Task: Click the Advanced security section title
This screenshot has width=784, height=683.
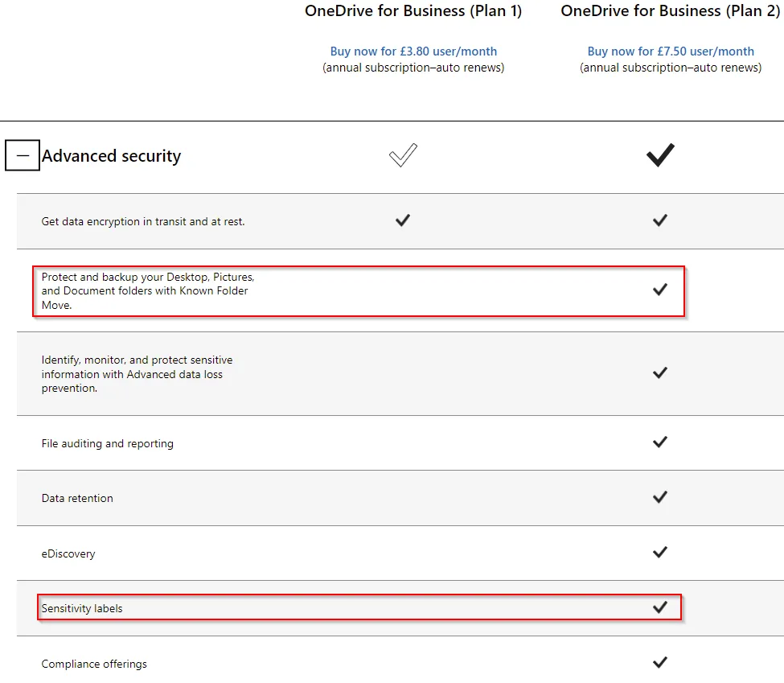Action: 111,156
